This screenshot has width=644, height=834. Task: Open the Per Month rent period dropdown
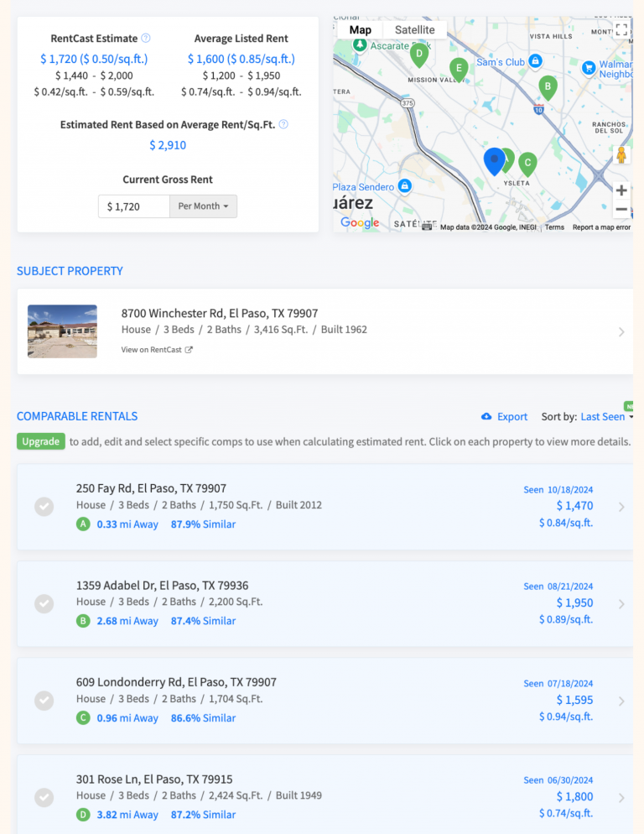click(x=203, y=206)
